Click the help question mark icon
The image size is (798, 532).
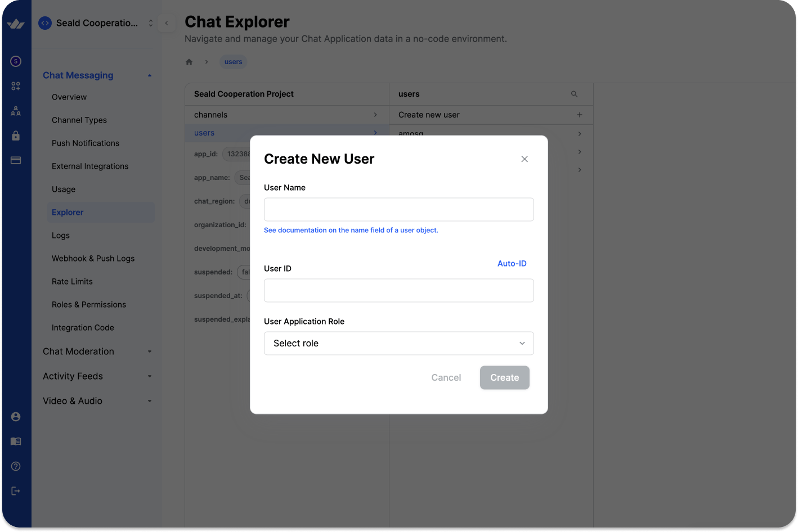[16, 466]
